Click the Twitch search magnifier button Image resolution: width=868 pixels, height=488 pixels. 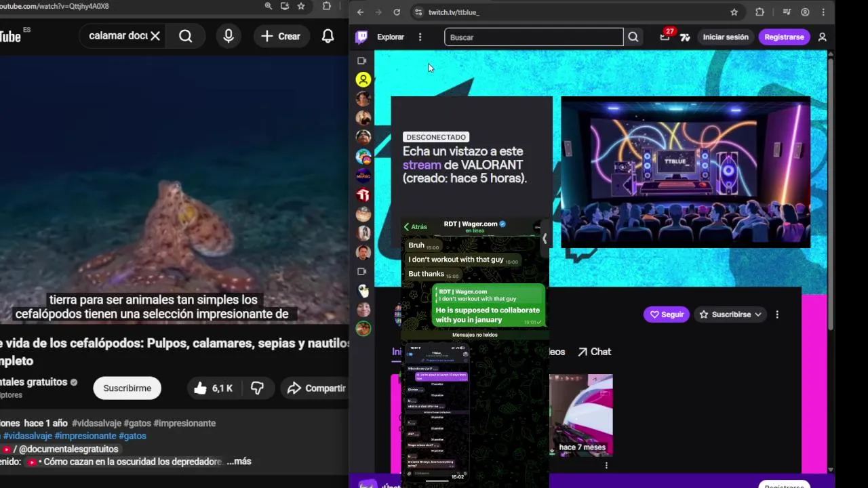tap(633, 37)
